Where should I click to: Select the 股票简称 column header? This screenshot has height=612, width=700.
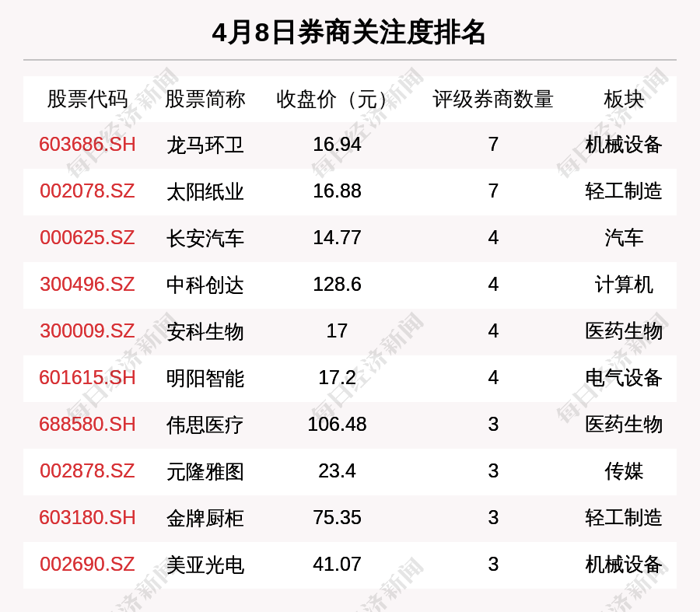pyautogui.click(x=205, y=100)
